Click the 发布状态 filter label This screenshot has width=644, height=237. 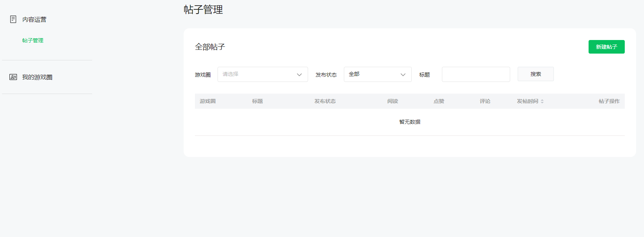coord(326,75)
